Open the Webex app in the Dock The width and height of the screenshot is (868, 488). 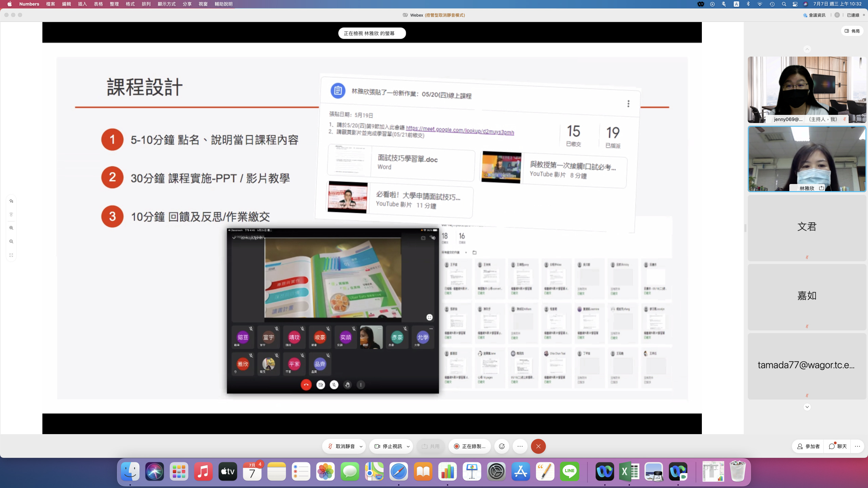[x=605, y=471]
